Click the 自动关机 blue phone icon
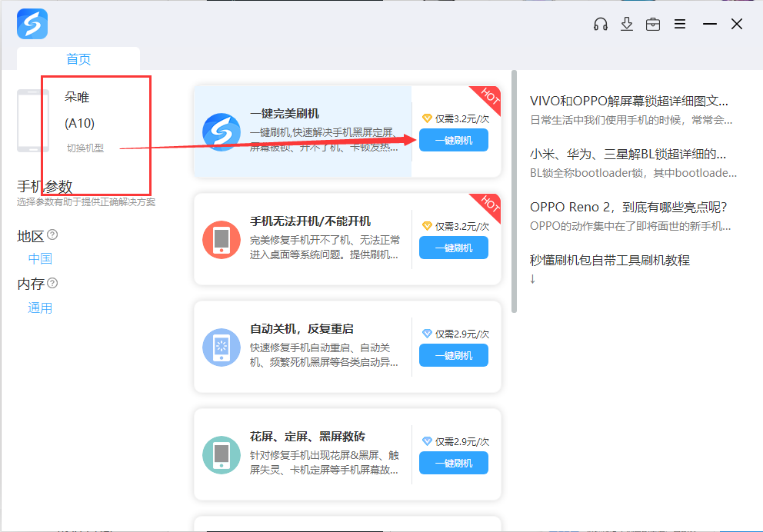Viewport: 763px width, 532px height. [x=222, y=347]
